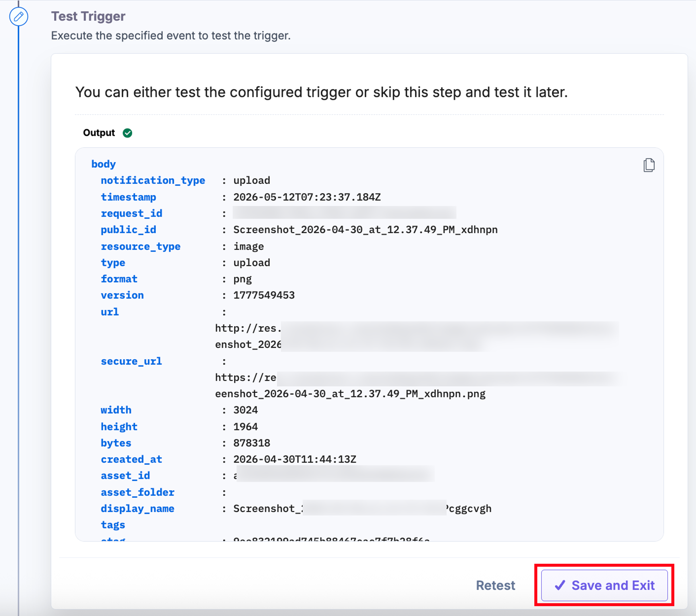Image resolution: width=696 pixels, height=616 pixels.
Task: Click the Test Trigger heading
Action: 88,16
